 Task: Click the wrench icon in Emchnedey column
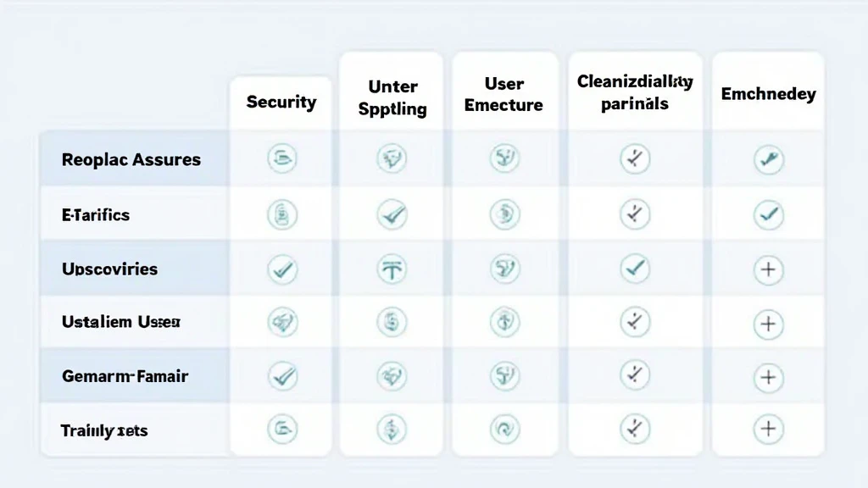(x=768, y=159)
